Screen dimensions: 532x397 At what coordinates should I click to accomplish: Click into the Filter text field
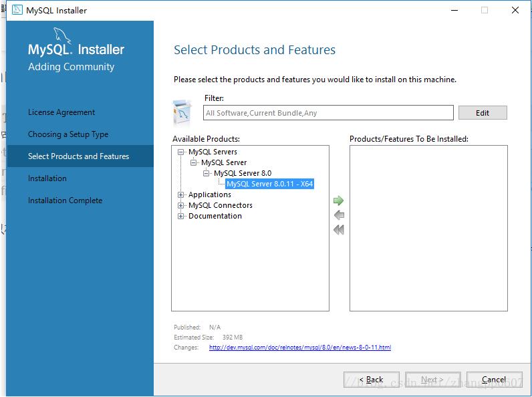tap(328, 113)
